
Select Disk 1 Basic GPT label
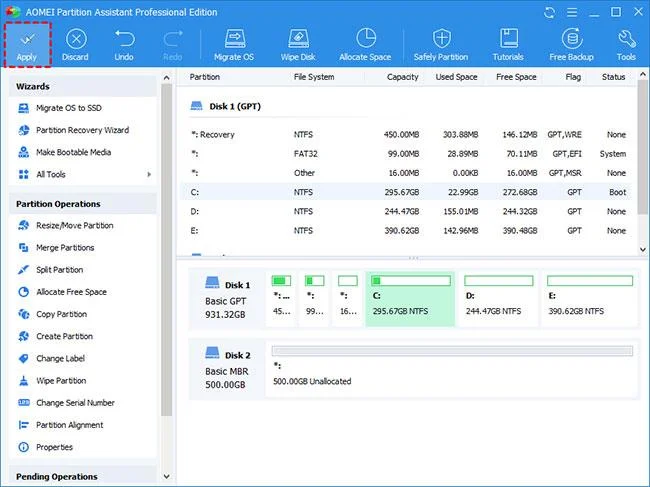pos(227,299)
